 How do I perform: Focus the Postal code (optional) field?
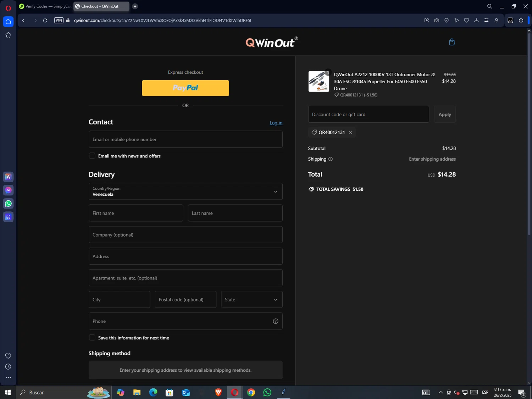(185, 300)
